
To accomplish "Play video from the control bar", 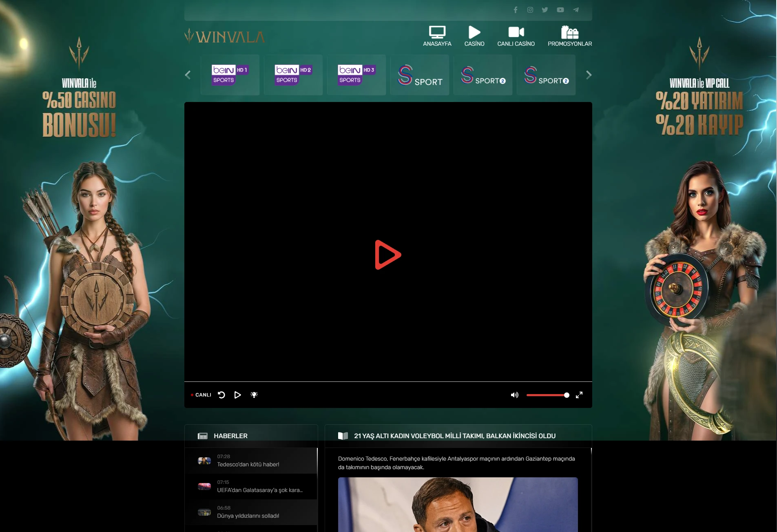I will pos(237,395).
